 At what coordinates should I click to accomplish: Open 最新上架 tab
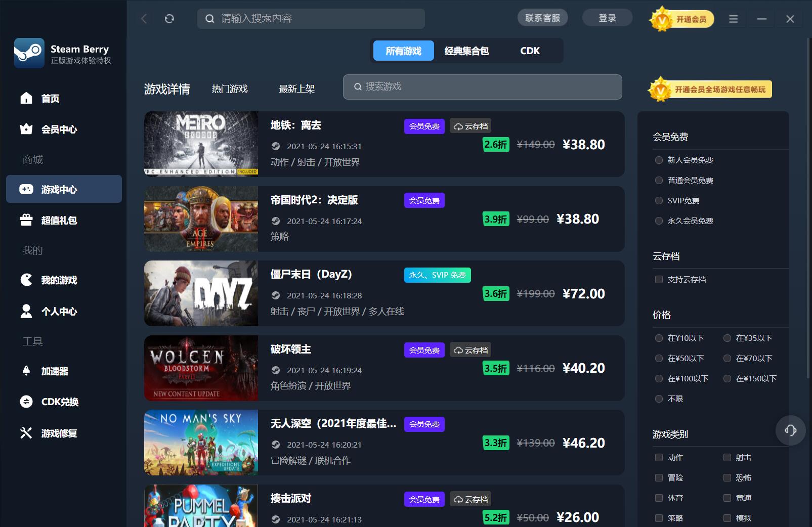[296, 89]
